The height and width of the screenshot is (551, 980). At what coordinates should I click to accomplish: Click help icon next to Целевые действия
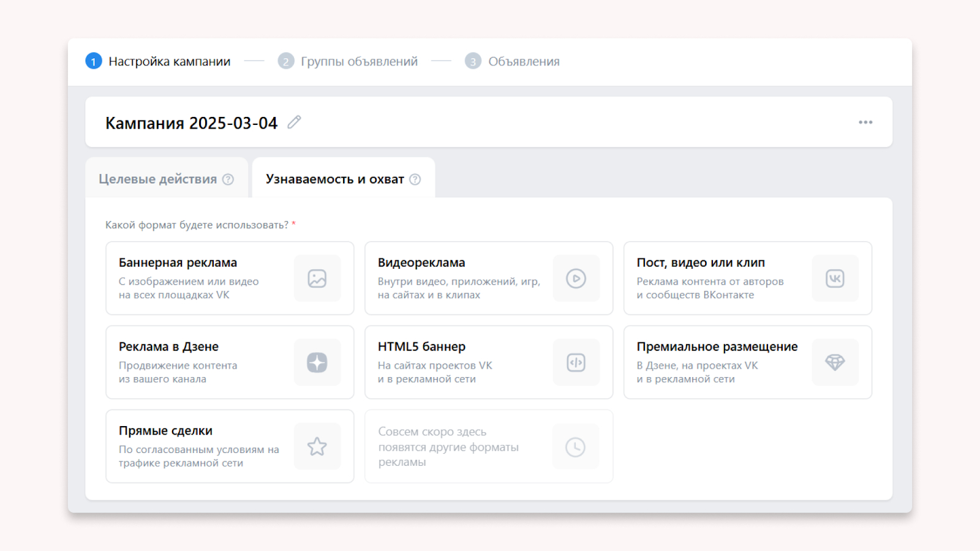click(x=228, y=179)
